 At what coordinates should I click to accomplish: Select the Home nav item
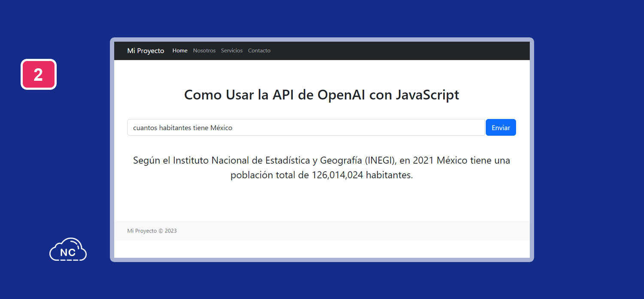pos(180,51)
